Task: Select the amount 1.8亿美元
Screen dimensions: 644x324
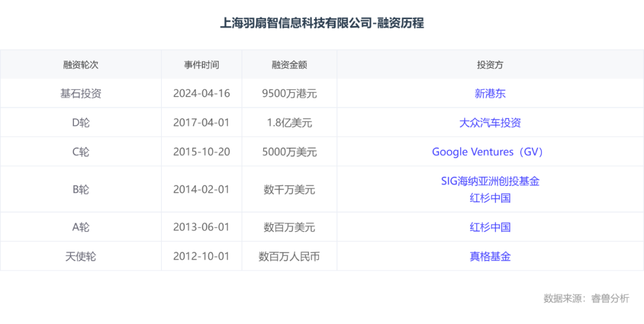Action: click(289, 123)
